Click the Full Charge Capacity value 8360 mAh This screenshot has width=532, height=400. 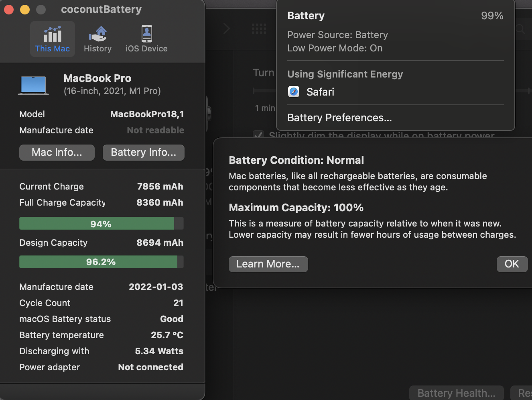click(x=160, y=202)
